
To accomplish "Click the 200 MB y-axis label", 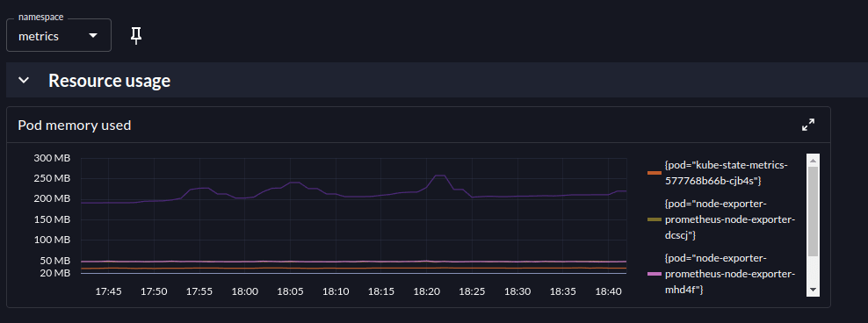I will pyautogui.click(x=52, y=199).
